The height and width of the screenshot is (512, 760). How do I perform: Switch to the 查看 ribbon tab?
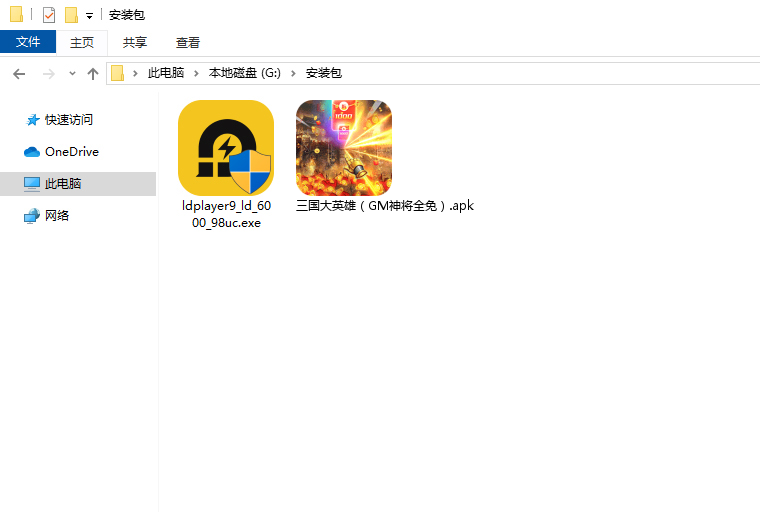[188, 42]
